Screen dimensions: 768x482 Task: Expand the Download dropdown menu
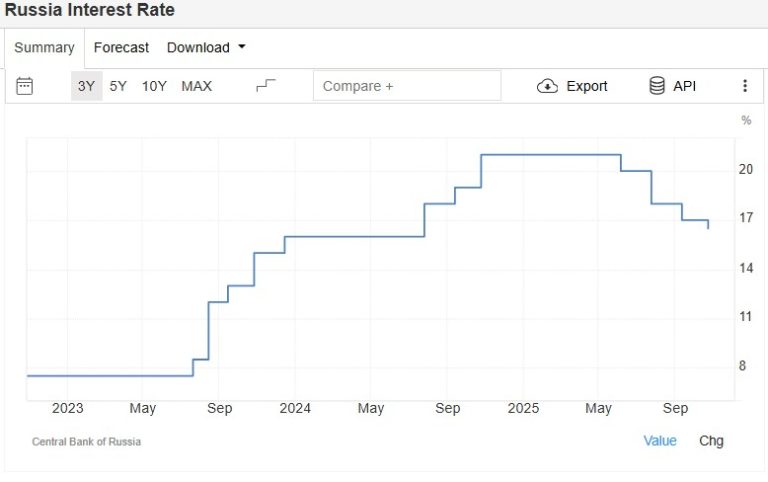pyautogui.click(x=206, y=48)
